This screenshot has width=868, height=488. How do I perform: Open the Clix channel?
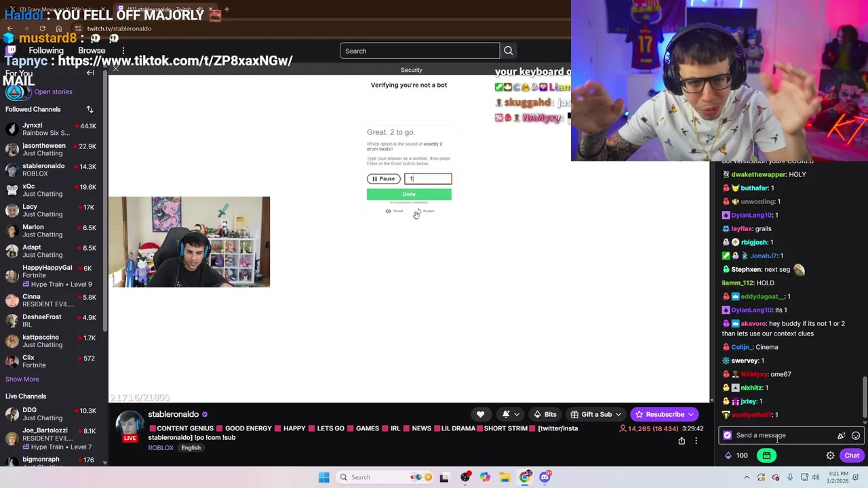click(52, 361)
